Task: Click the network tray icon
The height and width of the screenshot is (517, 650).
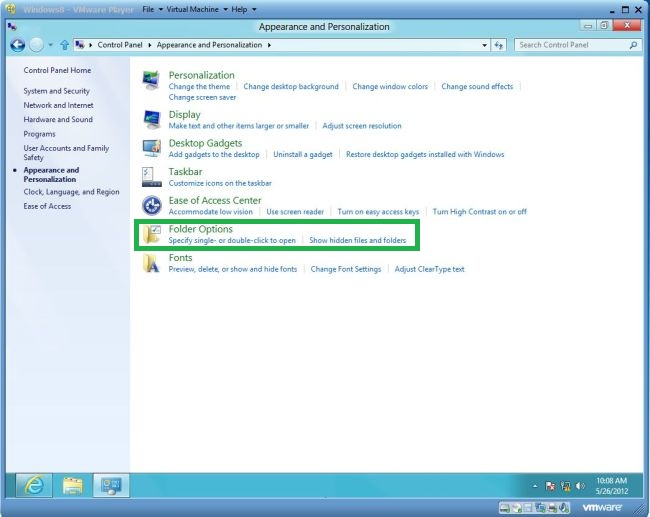Action: click(x=565, y=486)
